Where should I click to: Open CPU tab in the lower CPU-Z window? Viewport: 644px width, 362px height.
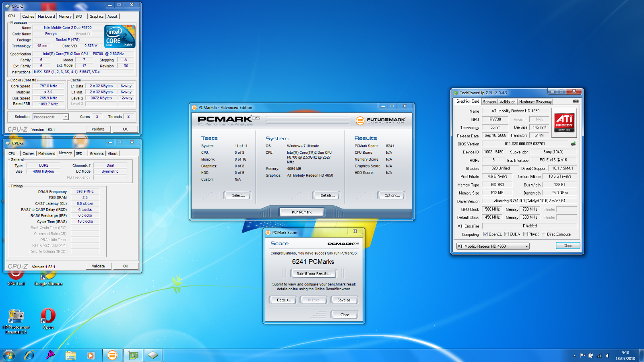point(12,153)
